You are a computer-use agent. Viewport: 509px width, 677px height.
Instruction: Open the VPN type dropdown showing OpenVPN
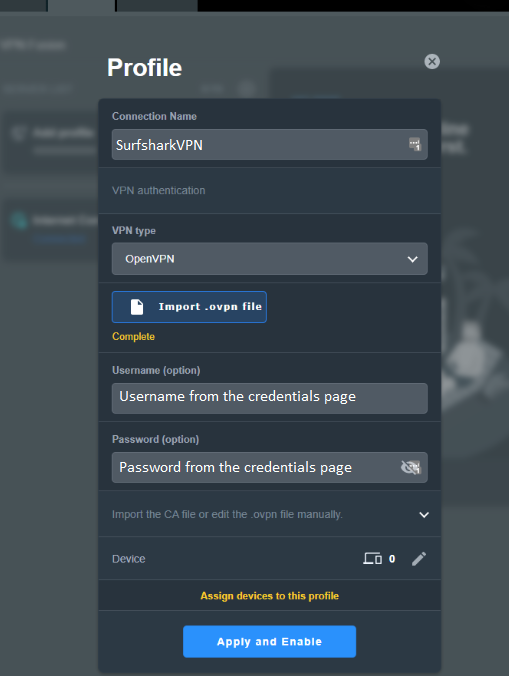coord(269,259)
